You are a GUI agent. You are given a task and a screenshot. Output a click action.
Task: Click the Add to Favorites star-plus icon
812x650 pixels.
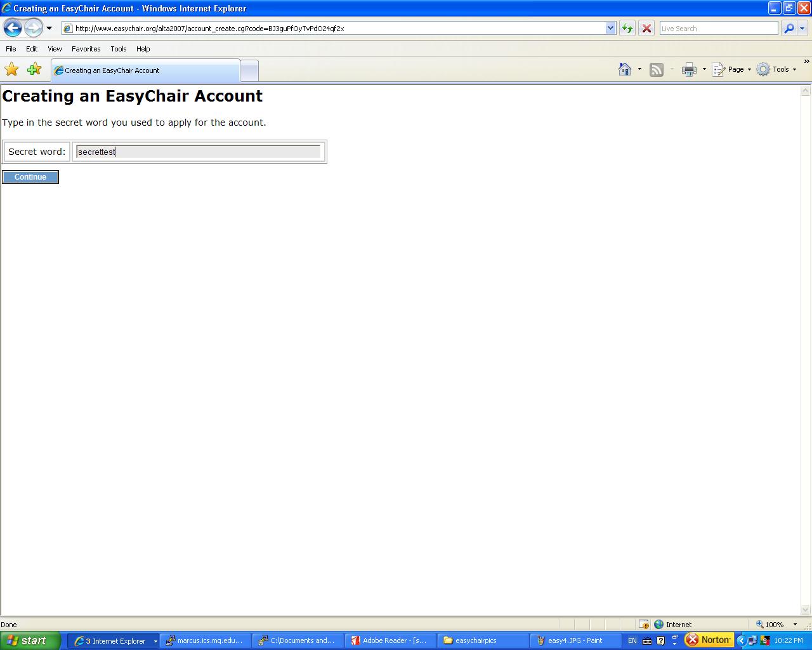(x=34, y=69)
